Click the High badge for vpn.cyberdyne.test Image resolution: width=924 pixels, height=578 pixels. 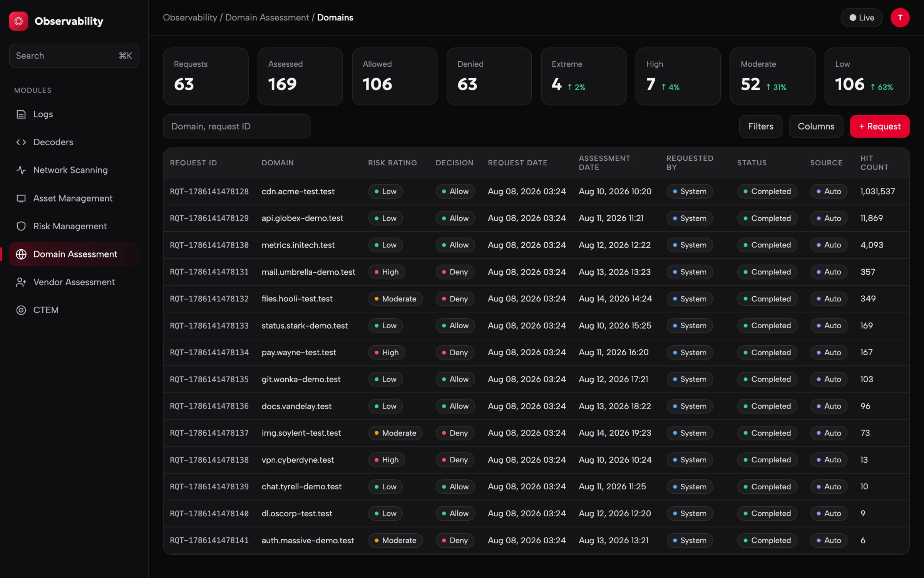(x=386, y=460)
